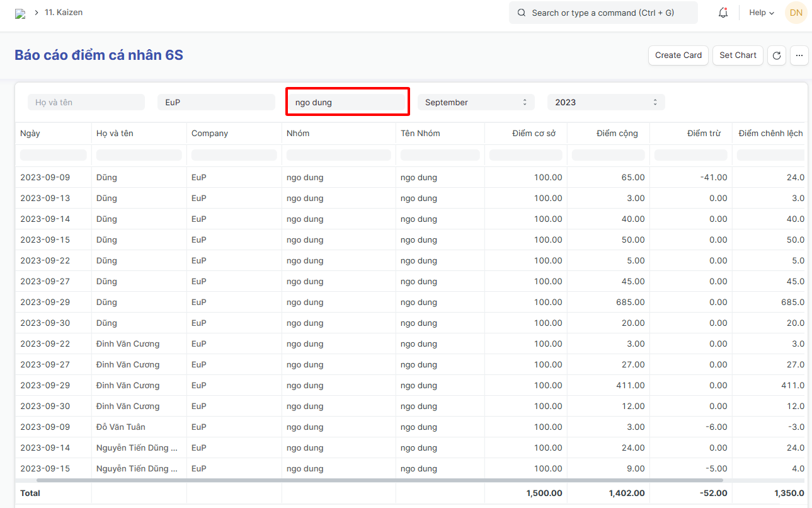
Task: Click the notification bell icon
Action: (723, 13)
